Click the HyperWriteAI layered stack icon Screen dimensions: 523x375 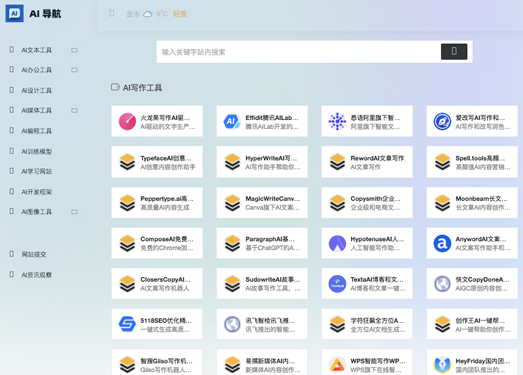click(x=232, y=162)
